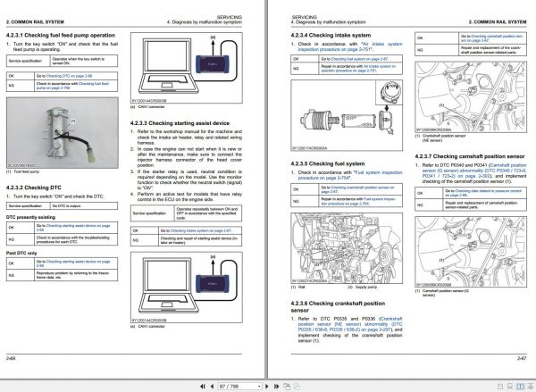
Task: Click the camshaft position sensor (G sensor) diagram
Action: (471, 252)
